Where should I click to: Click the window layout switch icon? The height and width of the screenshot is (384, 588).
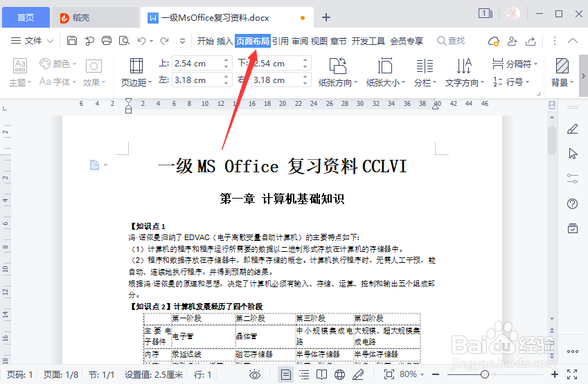[x=485, y=14]
